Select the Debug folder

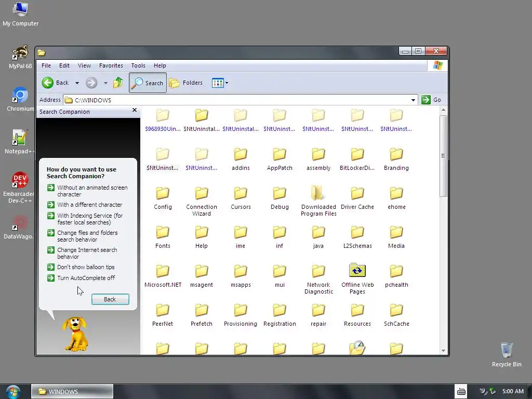pos(280,198)
